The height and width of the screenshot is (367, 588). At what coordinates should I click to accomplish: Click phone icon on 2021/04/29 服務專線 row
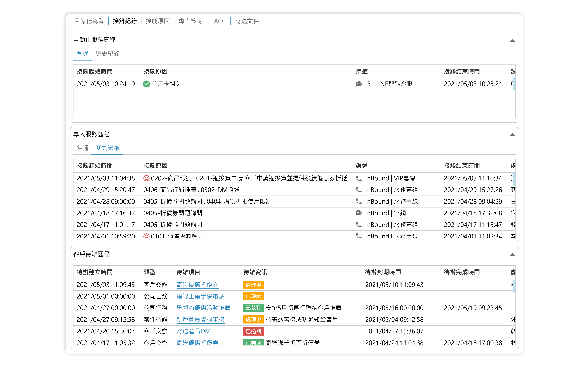[x=359, y=190]
